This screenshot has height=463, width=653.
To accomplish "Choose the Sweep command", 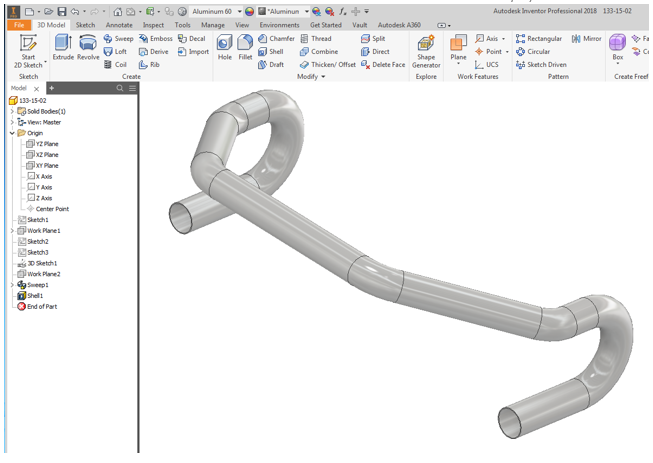I will click(119, 39).
